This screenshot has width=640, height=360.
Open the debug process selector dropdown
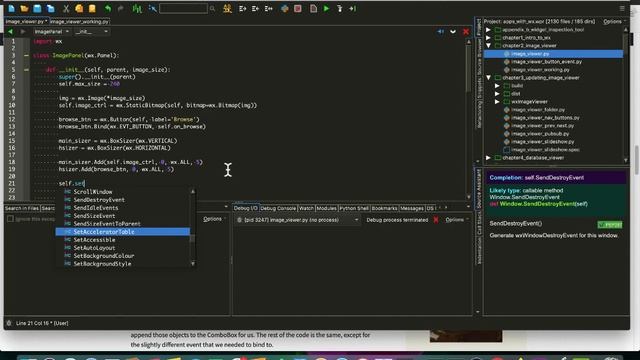pyautogui.click(x=298, y=220)
